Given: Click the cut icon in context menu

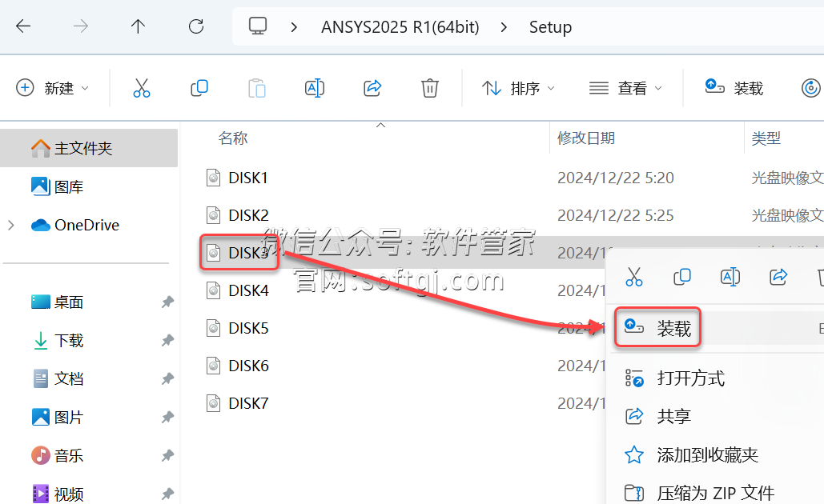Looking at the screenshot, I should pos(633,276).
